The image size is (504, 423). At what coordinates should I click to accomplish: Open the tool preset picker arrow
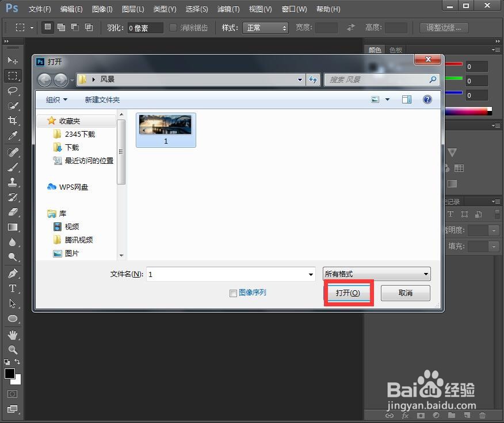tap(32, 28)
